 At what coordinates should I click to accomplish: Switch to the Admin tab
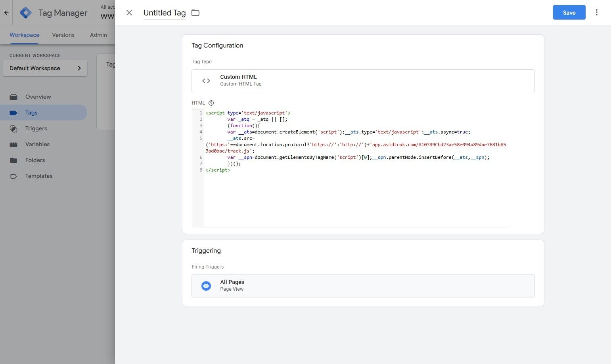[x=98, y=35]
